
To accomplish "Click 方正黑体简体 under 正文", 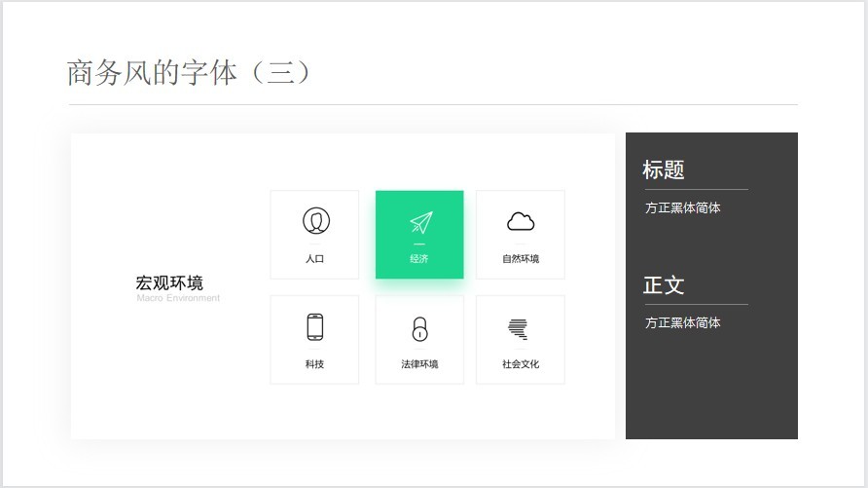I will [682, 322].
